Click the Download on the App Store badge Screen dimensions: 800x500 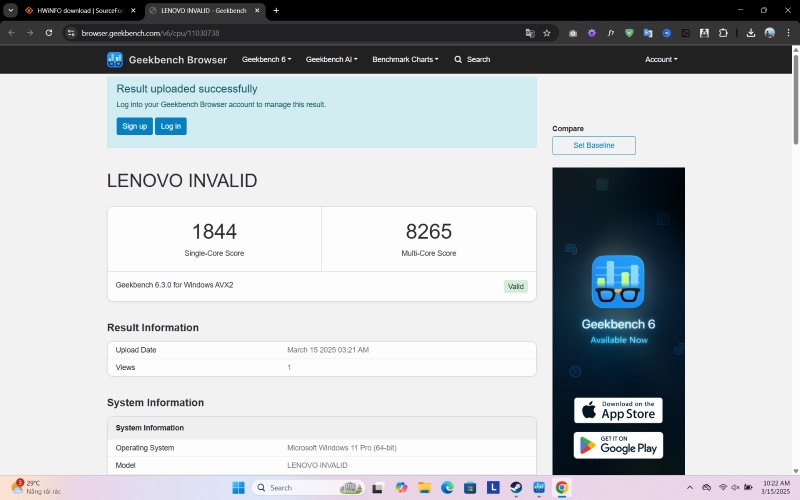(618, 410)
